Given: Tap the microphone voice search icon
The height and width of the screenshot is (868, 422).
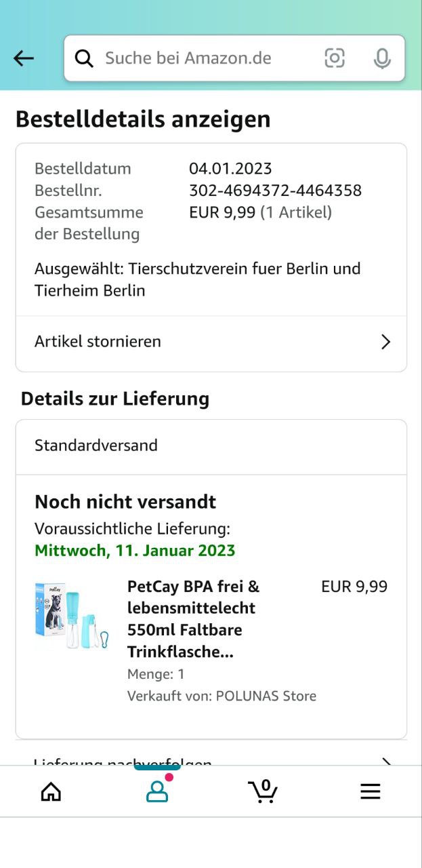Looking at the screenshot, I should coord(382,58).
